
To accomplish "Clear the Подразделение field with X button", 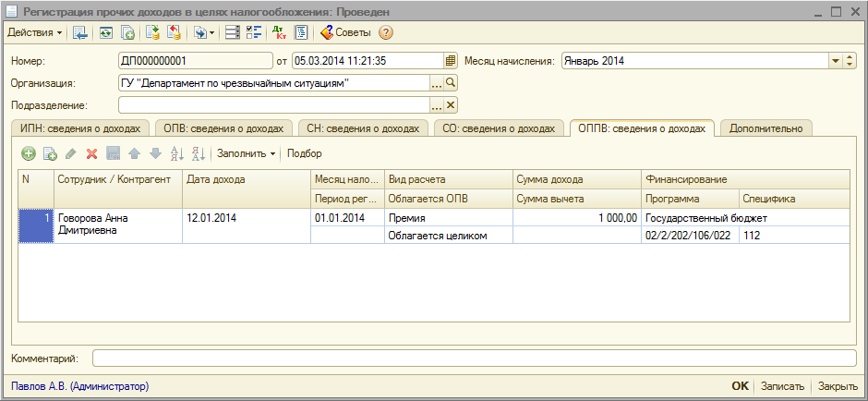I will click(451, 104).
